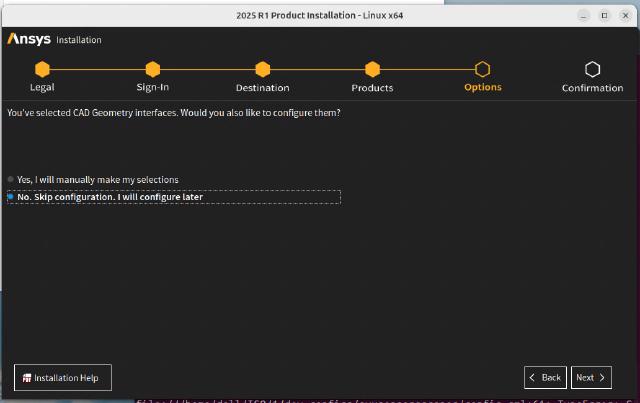Click the CAD Geometry interfaces question text
This screenshot has width=640, height=403.
click(174, 113)
